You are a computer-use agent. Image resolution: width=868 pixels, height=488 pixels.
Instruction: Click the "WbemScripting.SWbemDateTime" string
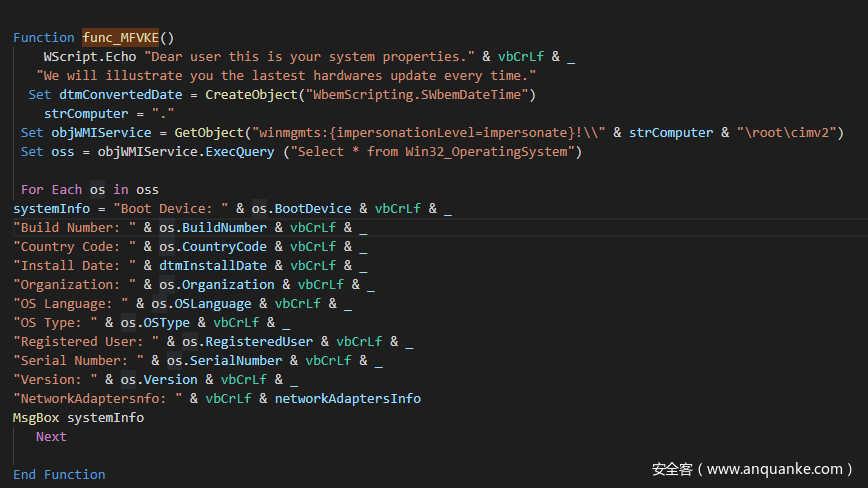click(422, 95)
